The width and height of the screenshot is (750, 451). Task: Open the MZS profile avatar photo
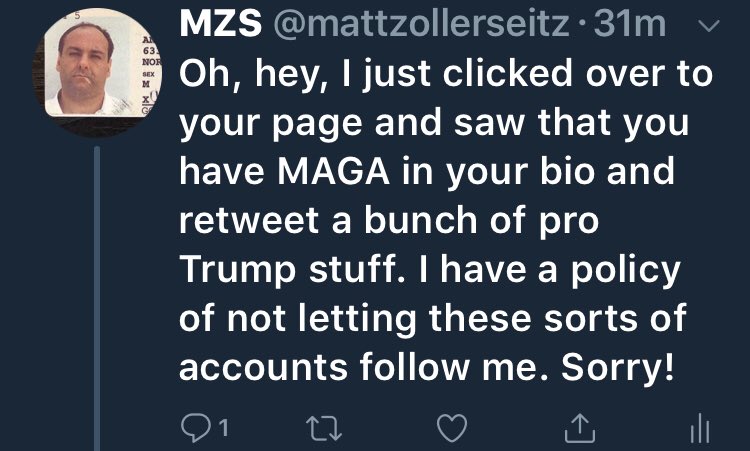94,66
